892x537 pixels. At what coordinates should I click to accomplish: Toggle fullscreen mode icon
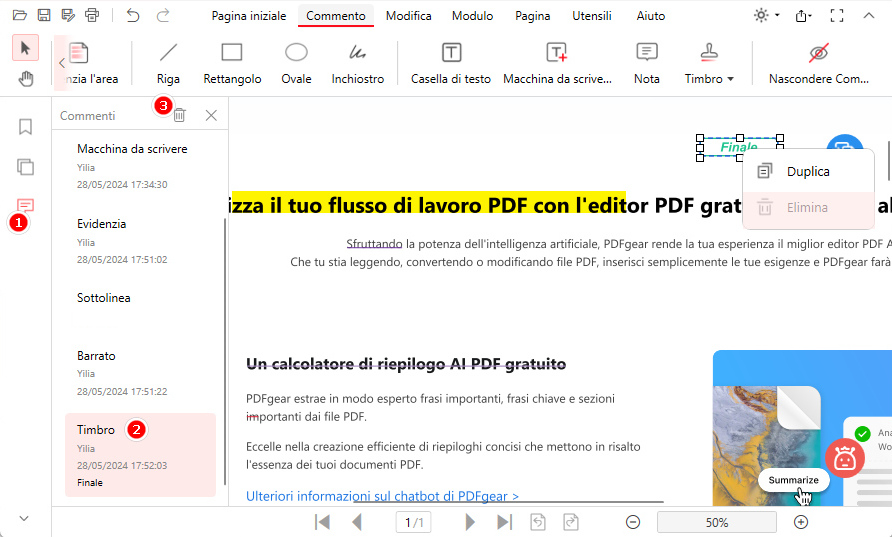click(x=837, y=15)
